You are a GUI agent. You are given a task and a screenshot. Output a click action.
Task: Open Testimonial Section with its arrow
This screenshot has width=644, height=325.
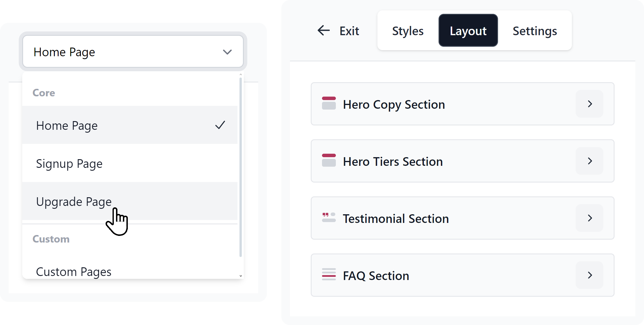pyautogui.click(x=589, y=218)
